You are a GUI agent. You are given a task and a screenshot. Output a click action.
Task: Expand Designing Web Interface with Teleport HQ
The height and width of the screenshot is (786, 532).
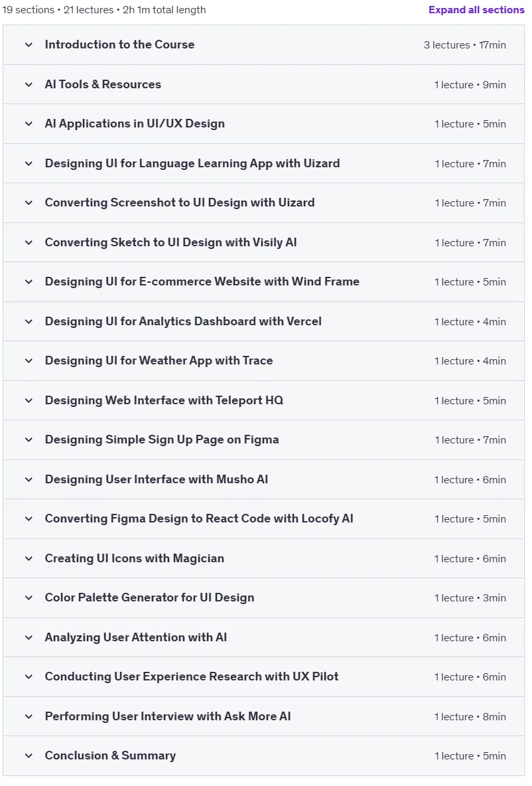point(263,400)
